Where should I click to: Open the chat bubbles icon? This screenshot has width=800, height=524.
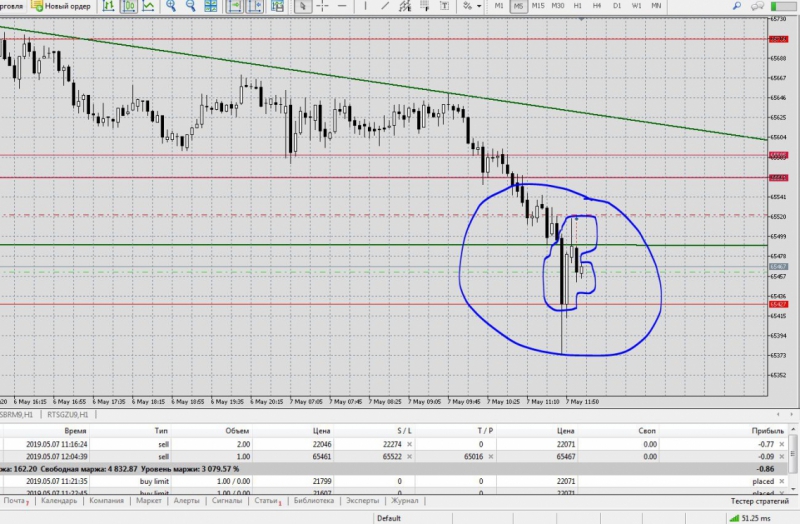click(x=757, y=6)
